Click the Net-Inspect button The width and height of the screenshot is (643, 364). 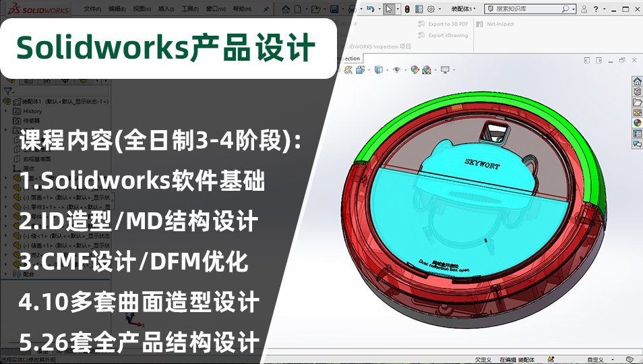[x=495, y=24]
